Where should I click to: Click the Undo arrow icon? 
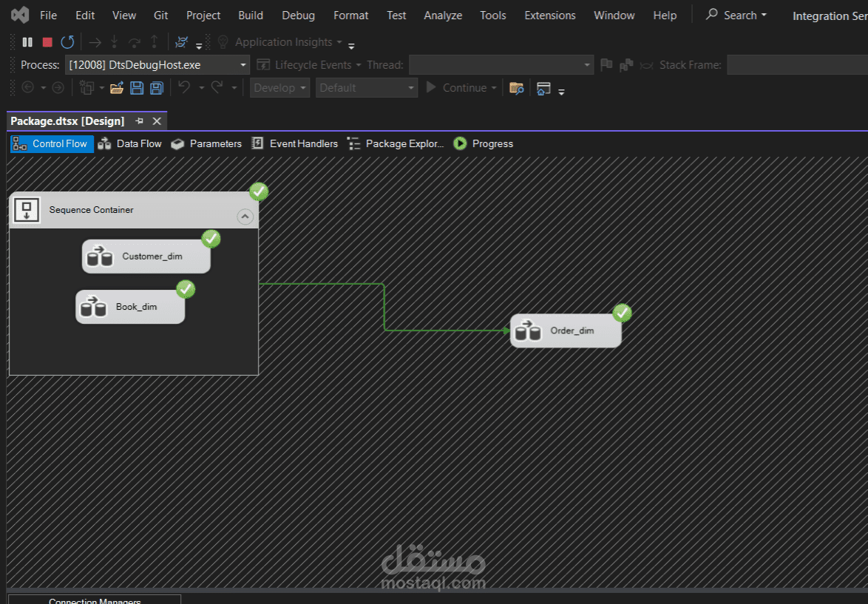184,87
